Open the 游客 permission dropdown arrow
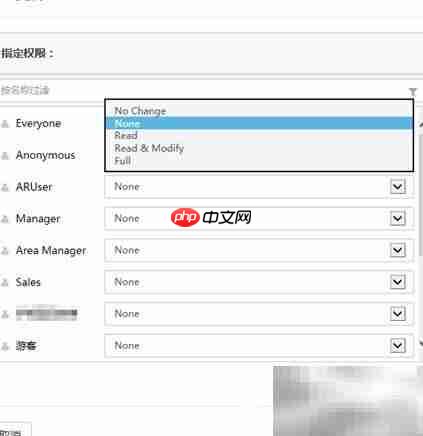This screenshot has height=436, width=423. point(398,346)
